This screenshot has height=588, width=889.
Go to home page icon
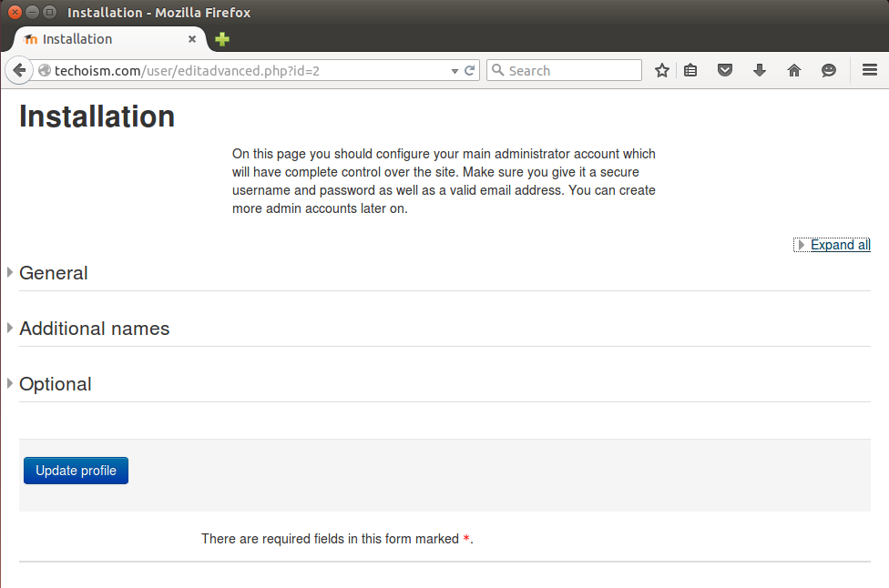tap(793, 70)
